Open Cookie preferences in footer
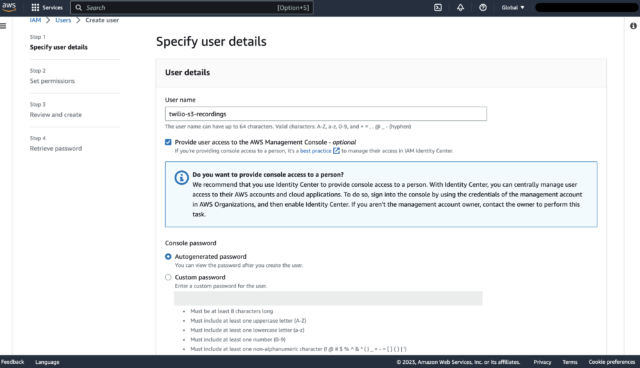 (611, 362)
